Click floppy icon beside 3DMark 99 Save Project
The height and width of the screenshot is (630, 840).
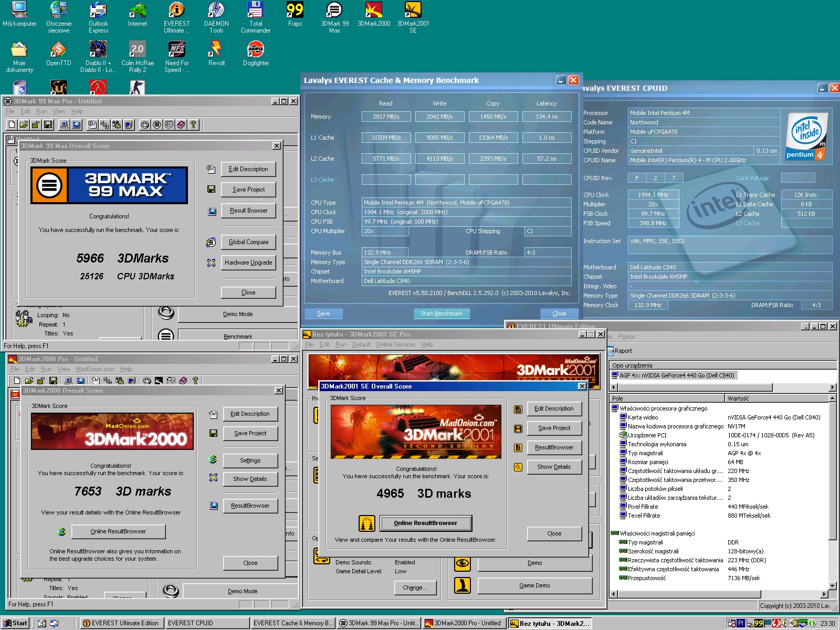click(211, 189)
